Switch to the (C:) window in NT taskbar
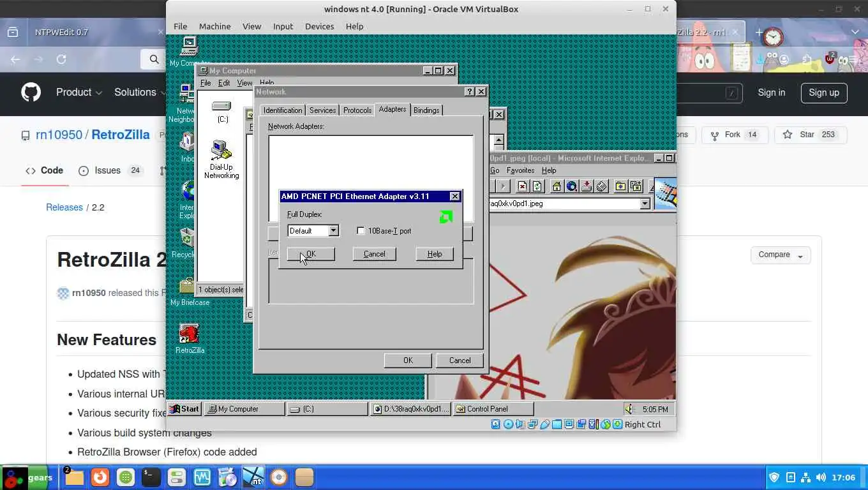The height and width of the screenshot is (490, 868). [x=327, y=409]
